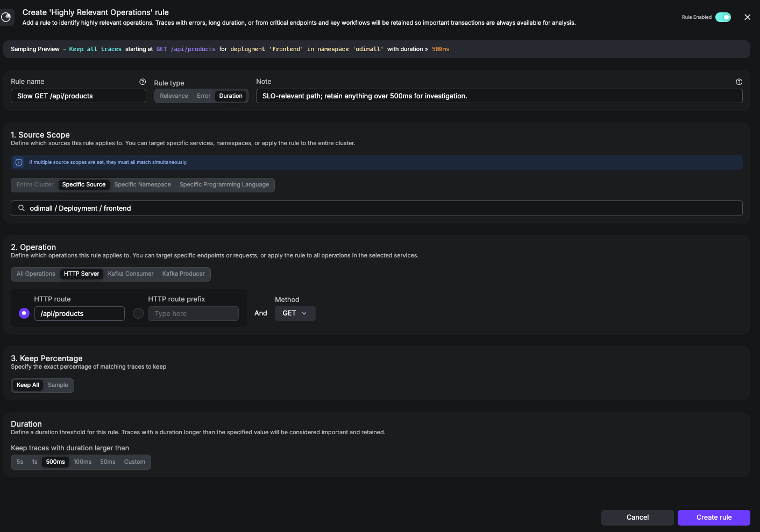Click the info icon in source scope notice
The image size is (760, 532).
19,162
